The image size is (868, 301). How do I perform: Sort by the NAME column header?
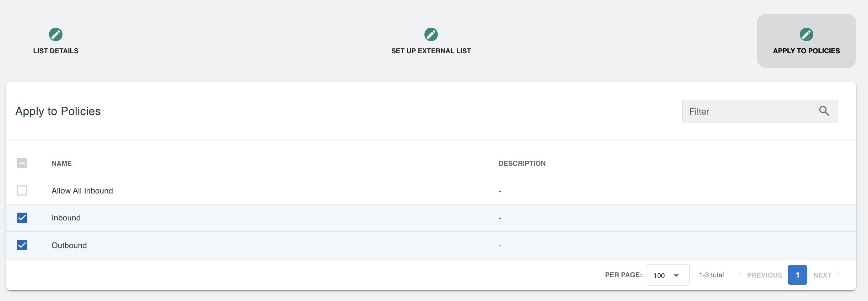pyautogui.click(x=62, y=163)
